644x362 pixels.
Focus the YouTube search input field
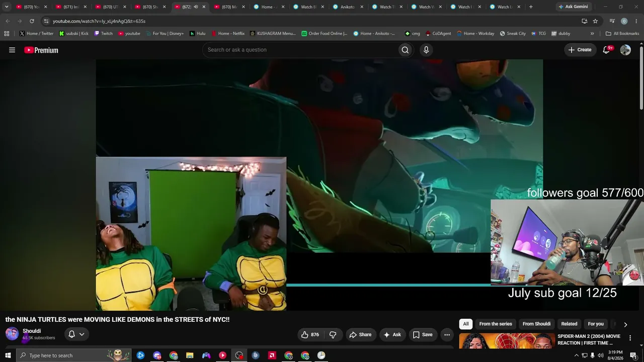point(300,50)
